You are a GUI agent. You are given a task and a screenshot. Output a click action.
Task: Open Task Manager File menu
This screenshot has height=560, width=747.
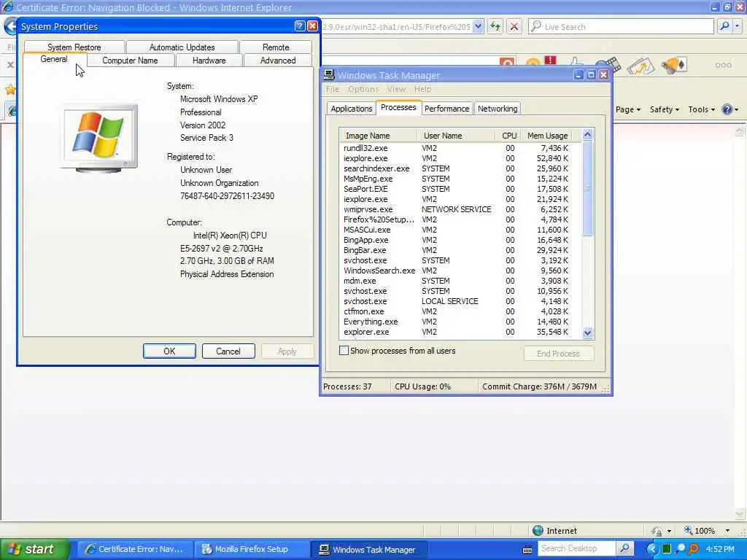click(333, 89)
